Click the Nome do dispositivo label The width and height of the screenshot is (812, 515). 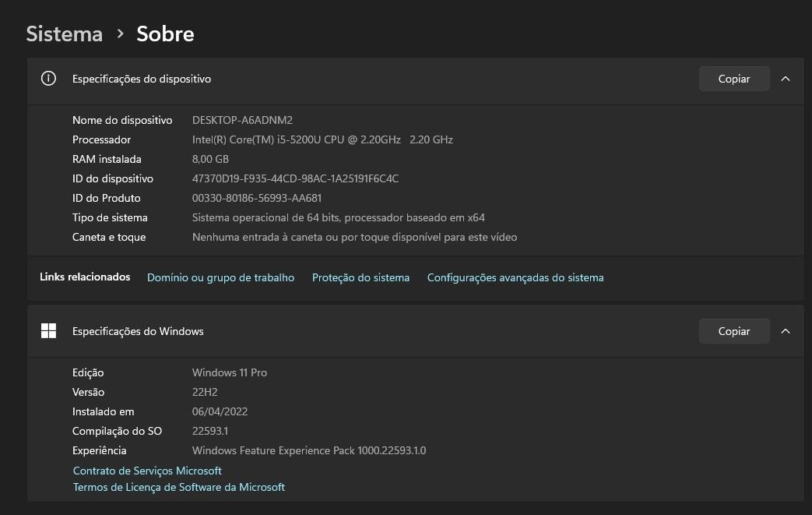[122, 120]
